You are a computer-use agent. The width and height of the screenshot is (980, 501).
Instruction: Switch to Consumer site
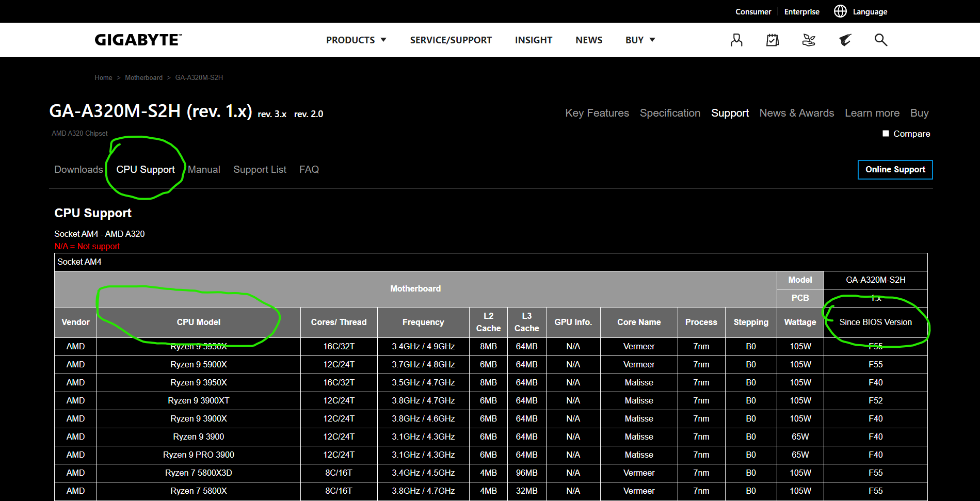[753, 11]
